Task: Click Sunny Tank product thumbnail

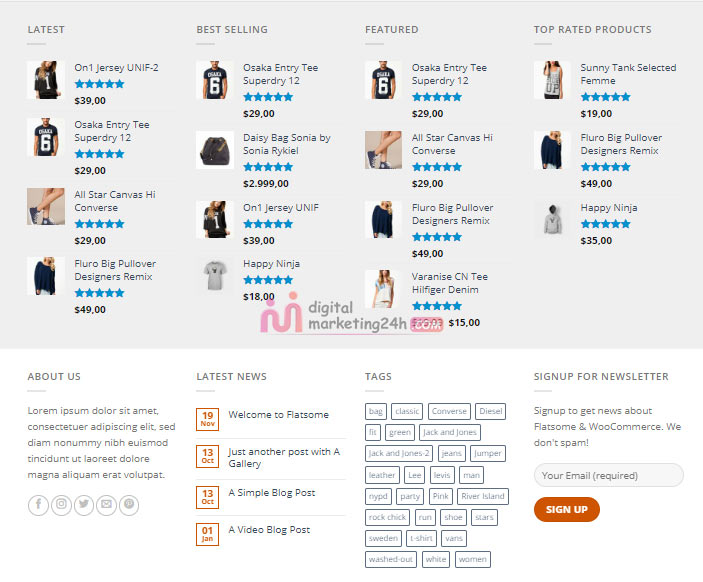Action: pos(552,80)
